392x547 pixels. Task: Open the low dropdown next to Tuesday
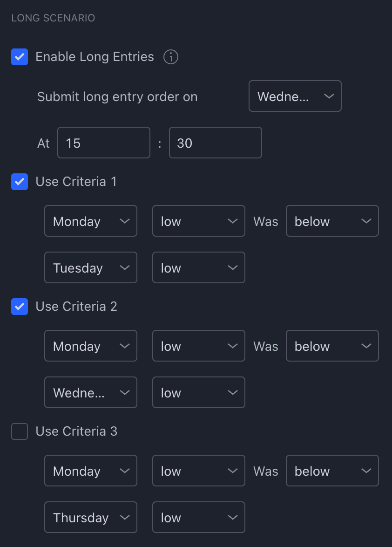coord(198,267)
